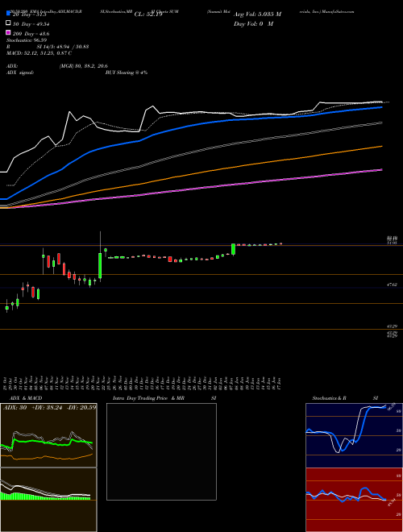Click the empty Intra Day Trading chart box
403x532 pixels.
coord(161,451)
